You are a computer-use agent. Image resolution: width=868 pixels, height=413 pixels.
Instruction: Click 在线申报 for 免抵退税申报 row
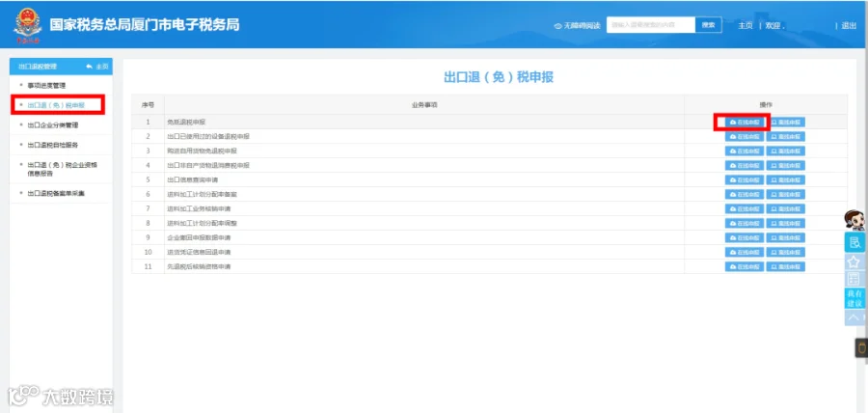click(x=745, y=123)
